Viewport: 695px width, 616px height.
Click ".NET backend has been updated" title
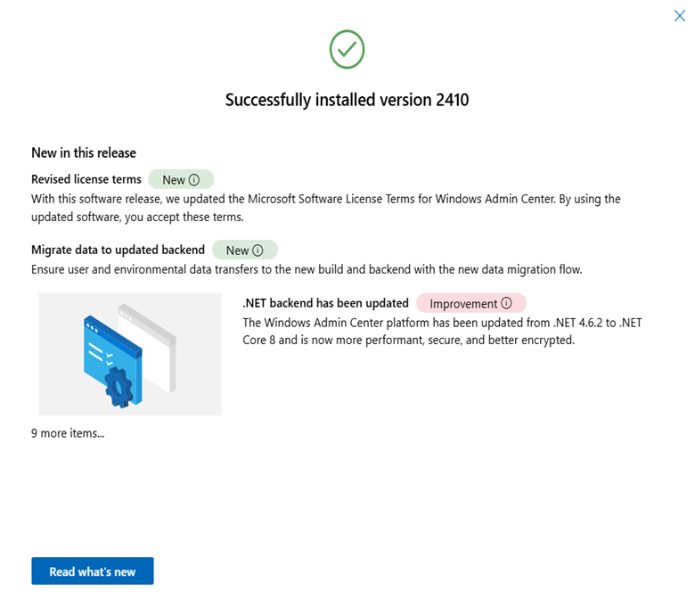pos(325,303)
